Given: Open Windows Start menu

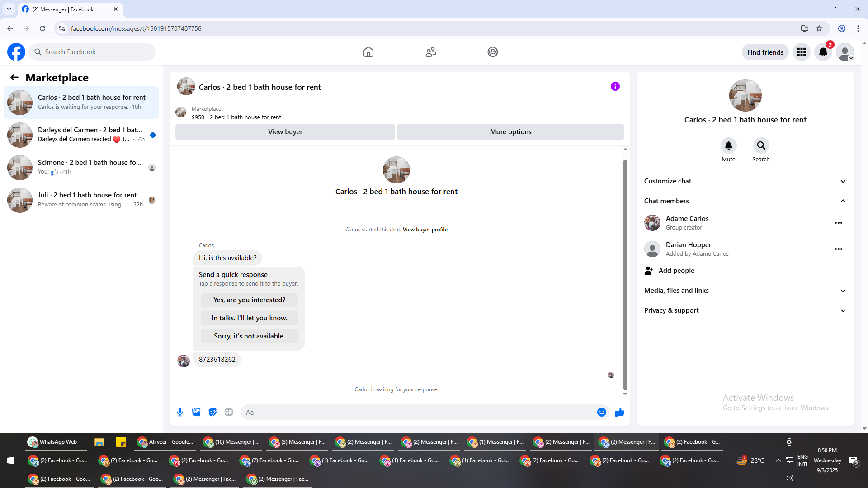Looking at the screenshot, I should (x=11, y=460).
